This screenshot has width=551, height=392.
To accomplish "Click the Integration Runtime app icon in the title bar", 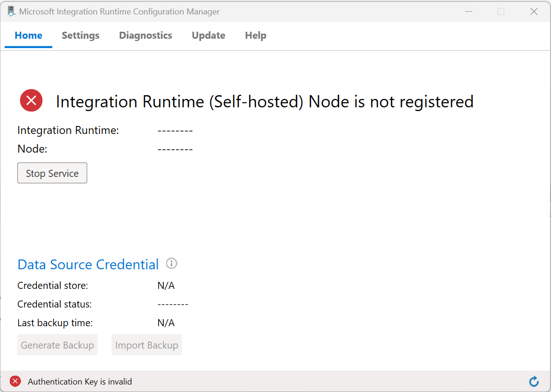I will [11, 12].
